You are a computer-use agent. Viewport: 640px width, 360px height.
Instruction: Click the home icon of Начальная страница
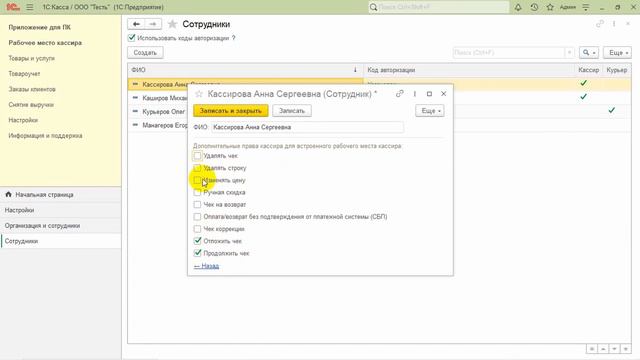point(8,194)
